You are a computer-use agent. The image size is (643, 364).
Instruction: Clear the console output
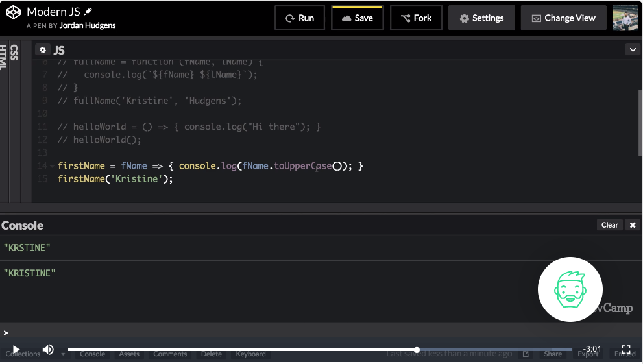click(x=609, y=225)
